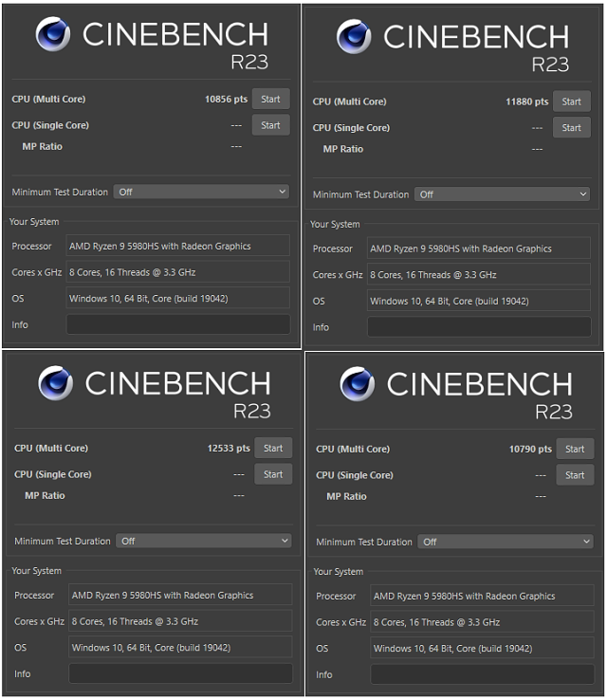607x700 pixels.
Task: Click Cinebench logo icon in 12533 pts panel
Action: tap(55, 383)
